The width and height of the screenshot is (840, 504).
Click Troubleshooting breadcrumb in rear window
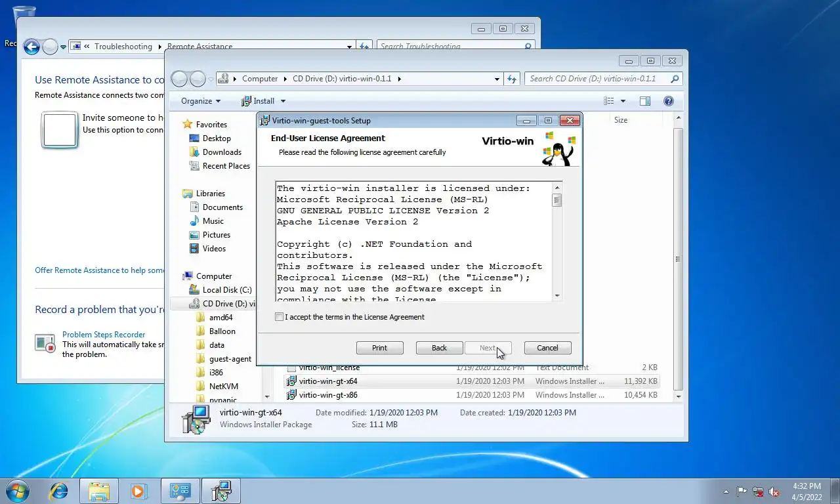[123, 47]
